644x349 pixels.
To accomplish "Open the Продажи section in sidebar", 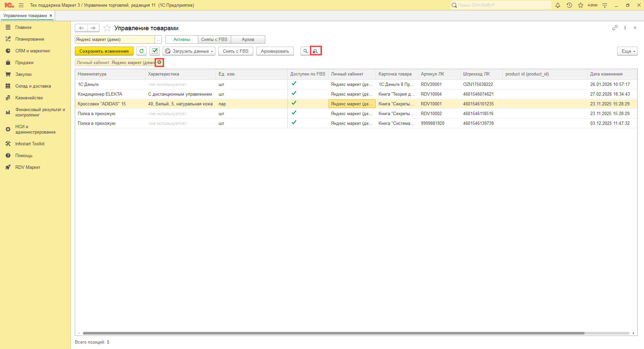I will (24, 63).
